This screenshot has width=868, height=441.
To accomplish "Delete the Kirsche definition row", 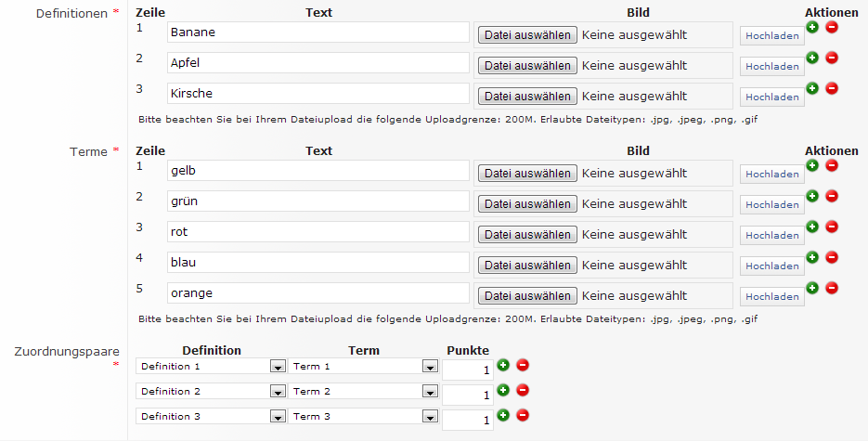I will (831, 88).
